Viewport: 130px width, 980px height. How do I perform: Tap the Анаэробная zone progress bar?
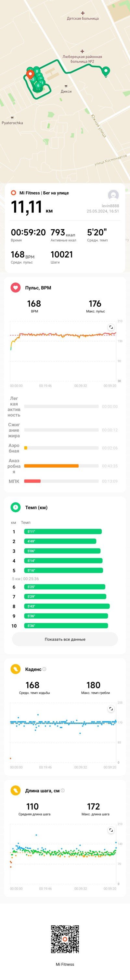[61, 466]
